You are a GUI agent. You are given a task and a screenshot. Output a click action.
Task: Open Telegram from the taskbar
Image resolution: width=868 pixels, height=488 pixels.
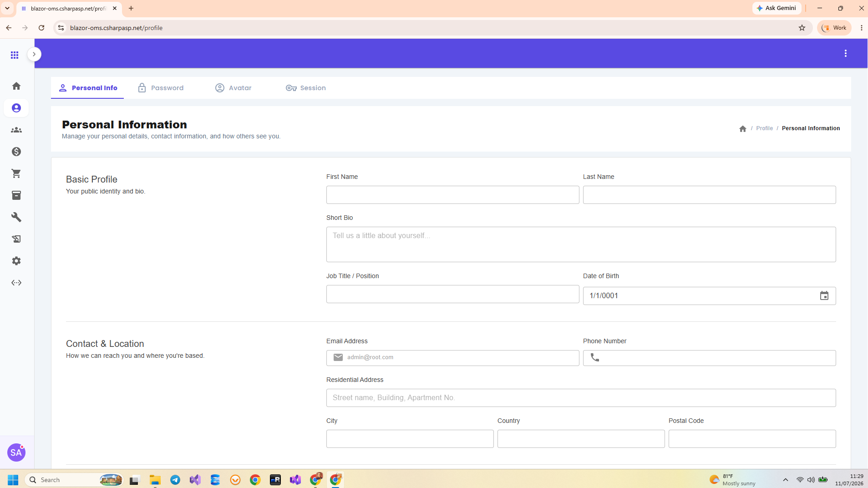(175, 480)
